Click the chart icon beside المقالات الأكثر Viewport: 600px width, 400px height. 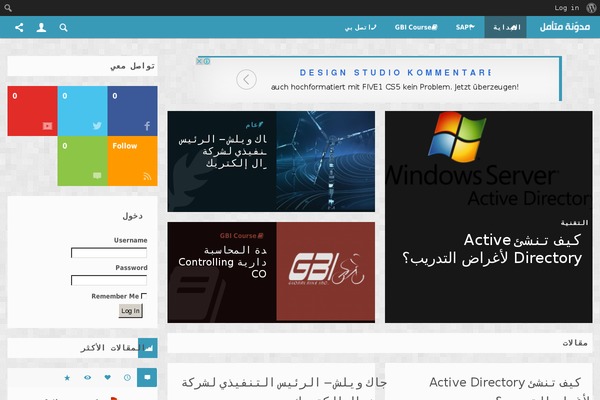(148, 348)
